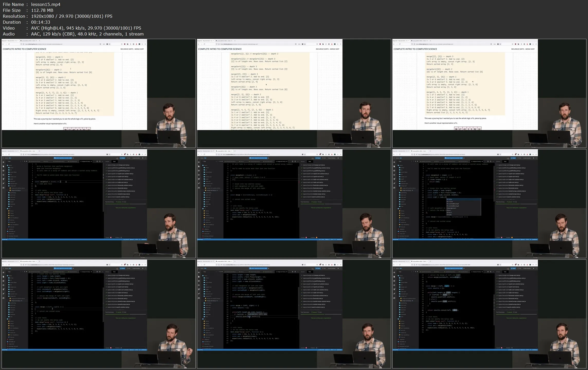Open thumbnail showing '(parameter) left: any' tooltip
Image resolution: width=588 pixels, height=370 pixels.
294,314
